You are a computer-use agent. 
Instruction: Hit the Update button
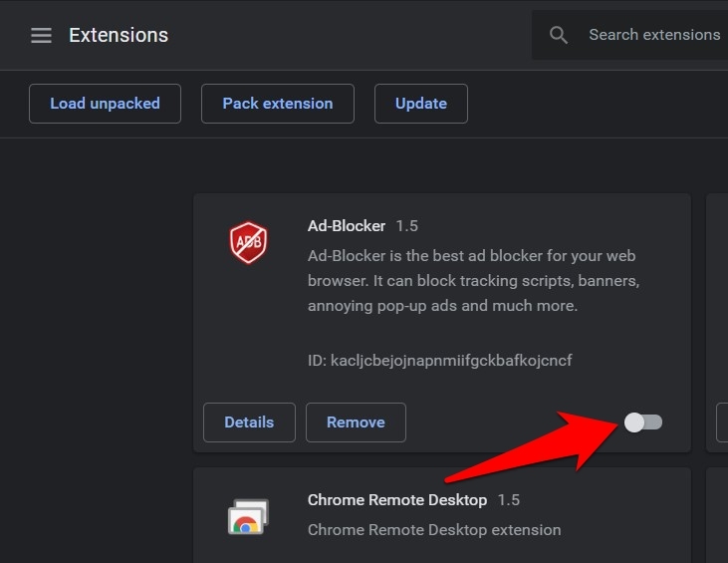tap(420, 104)
